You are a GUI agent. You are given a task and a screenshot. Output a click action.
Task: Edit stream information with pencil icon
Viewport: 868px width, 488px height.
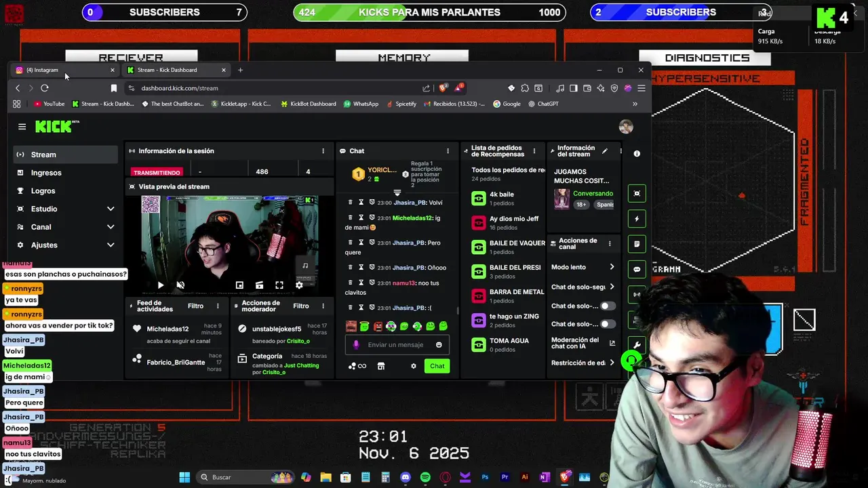[x=604, y=151]
